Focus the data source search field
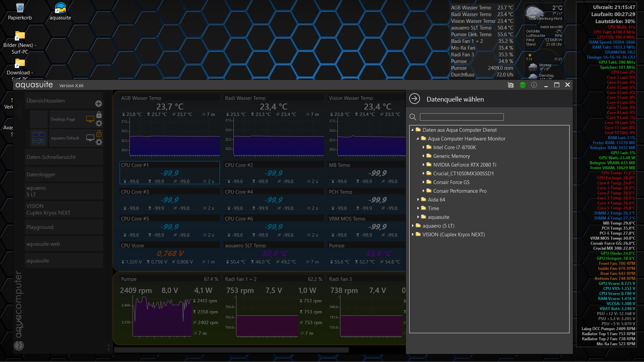Viewport: 644px width, 362px height. point(462,117)
